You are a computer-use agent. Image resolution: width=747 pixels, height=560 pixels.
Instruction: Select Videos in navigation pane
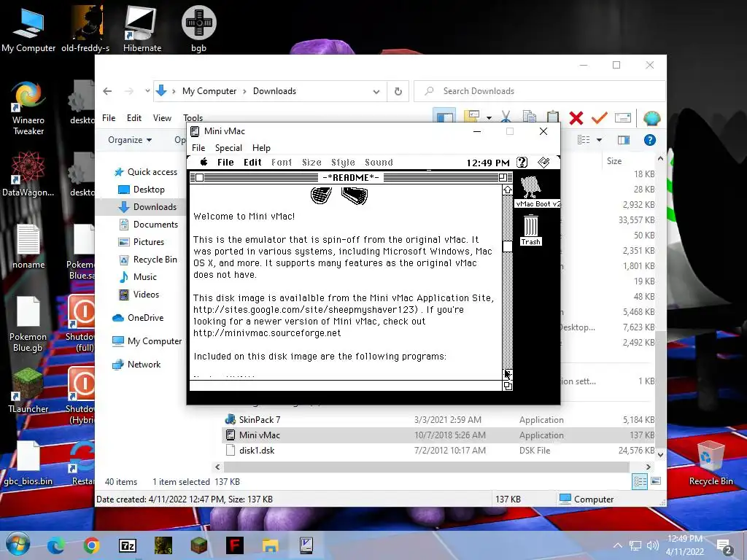point(139,295)
